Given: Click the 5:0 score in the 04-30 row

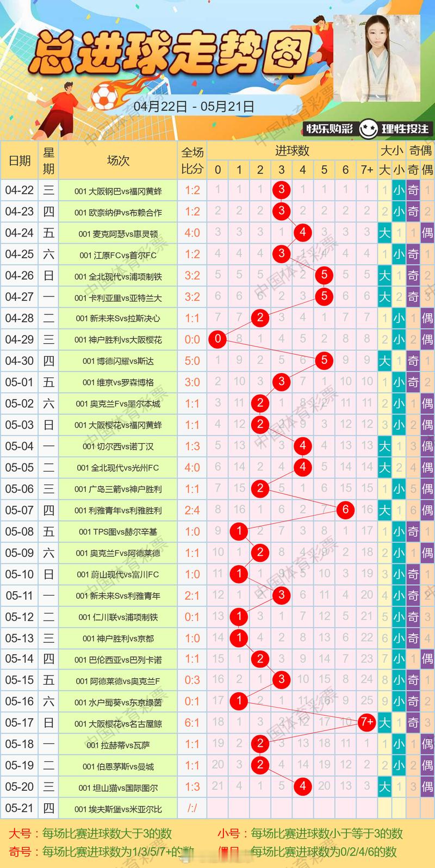Looking at the screenshot, I should (192, 361).
